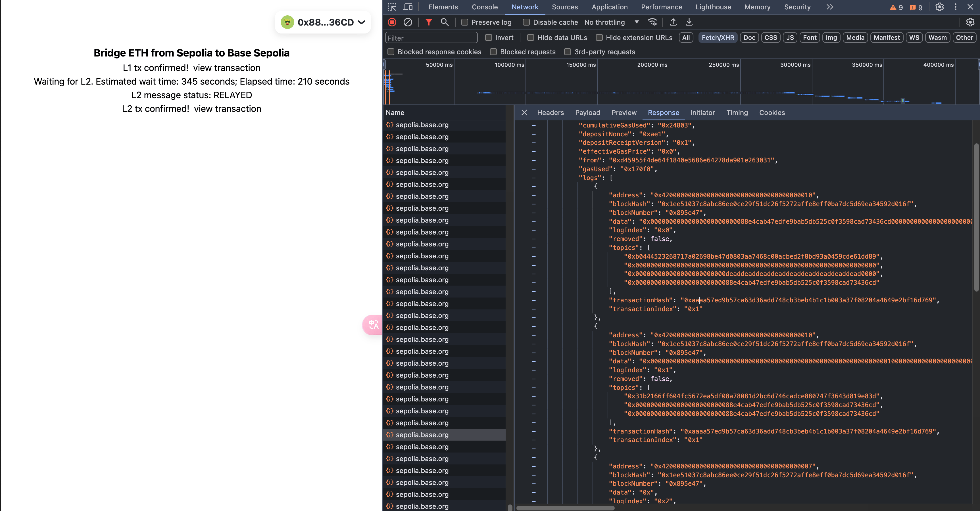Show issues count orange icon
980x511 pixels.
point(913,7)
